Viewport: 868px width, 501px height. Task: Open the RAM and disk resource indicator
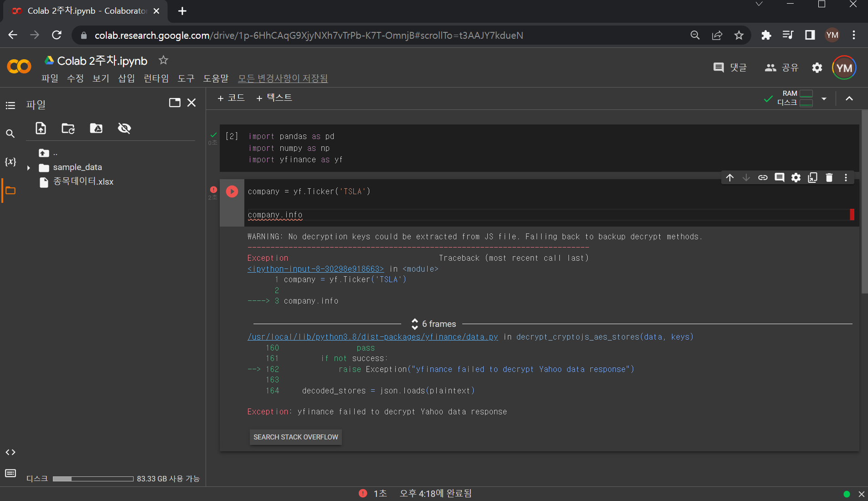point(795,98)
